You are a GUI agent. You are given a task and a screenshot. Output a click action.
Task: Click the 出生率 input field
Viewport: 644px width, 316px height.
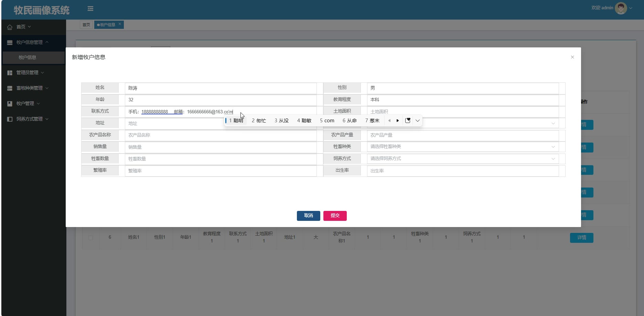(463, 171)
